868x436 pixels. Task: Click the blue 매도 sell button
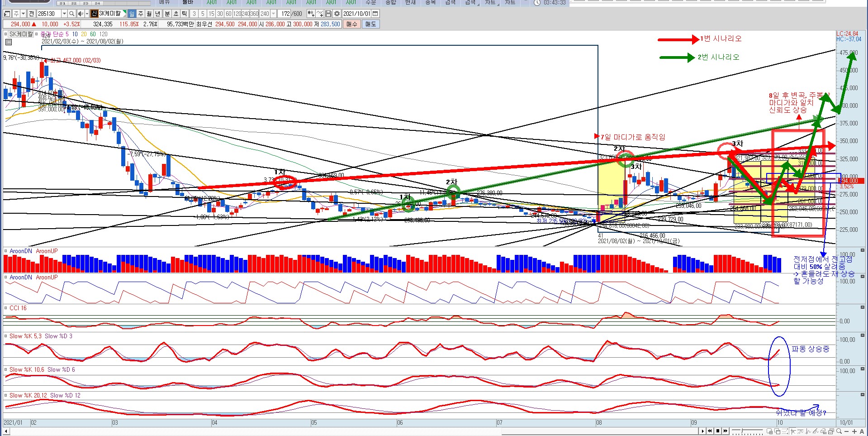click(370, 24)
